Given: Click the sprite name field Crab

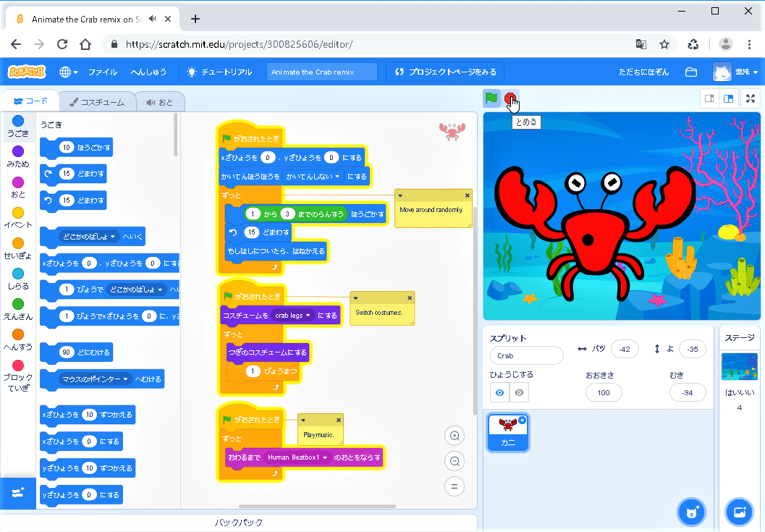Looking at the screenshot, I should 526,356.
